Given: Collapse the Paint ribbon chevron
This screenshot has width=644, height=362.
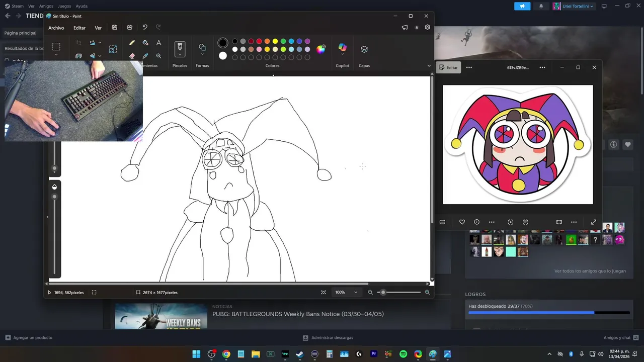Looking at the screenshot, I should point(429,65).
